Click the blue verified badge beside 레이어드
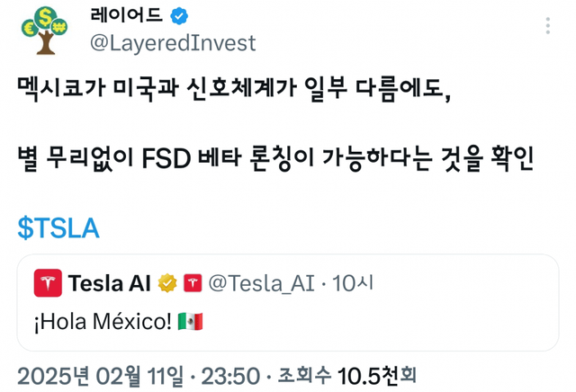 (x=179, y=15)
